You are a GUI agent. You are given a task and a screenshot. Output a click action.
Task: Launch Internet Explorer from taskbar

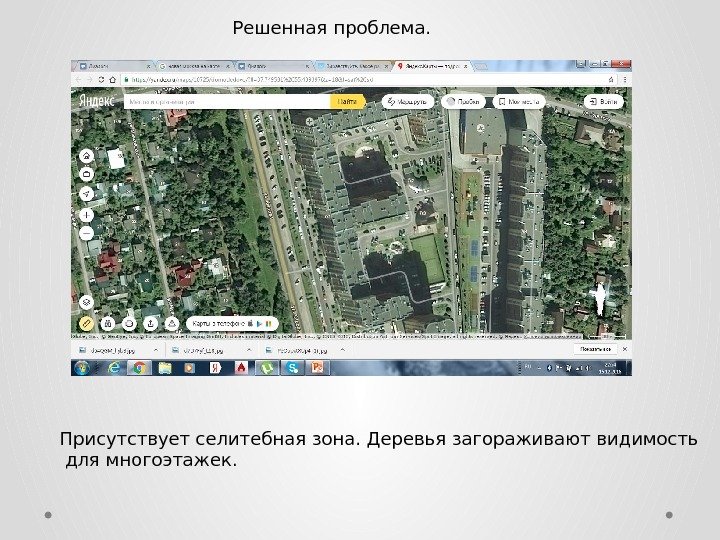[x=114, y=368]
